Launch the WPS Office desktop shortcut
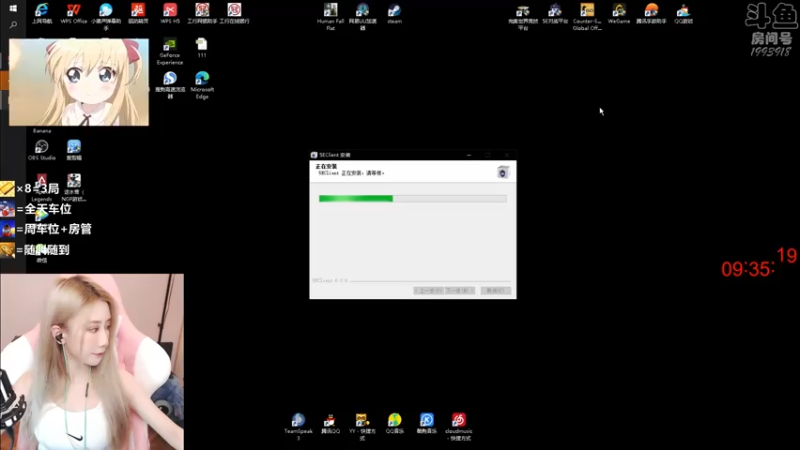 click(x=73, y=14)
